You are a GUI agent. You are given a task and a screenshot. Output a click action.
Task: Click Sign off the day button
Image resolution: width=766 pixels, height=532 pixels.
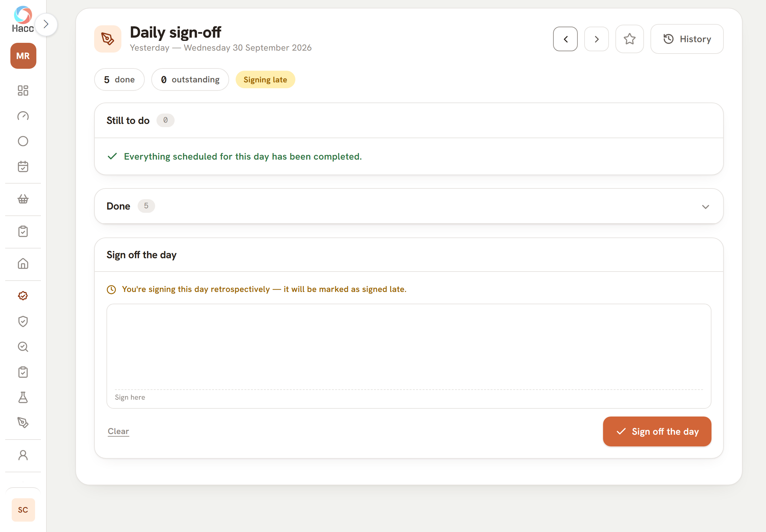[x=657, y=431]
